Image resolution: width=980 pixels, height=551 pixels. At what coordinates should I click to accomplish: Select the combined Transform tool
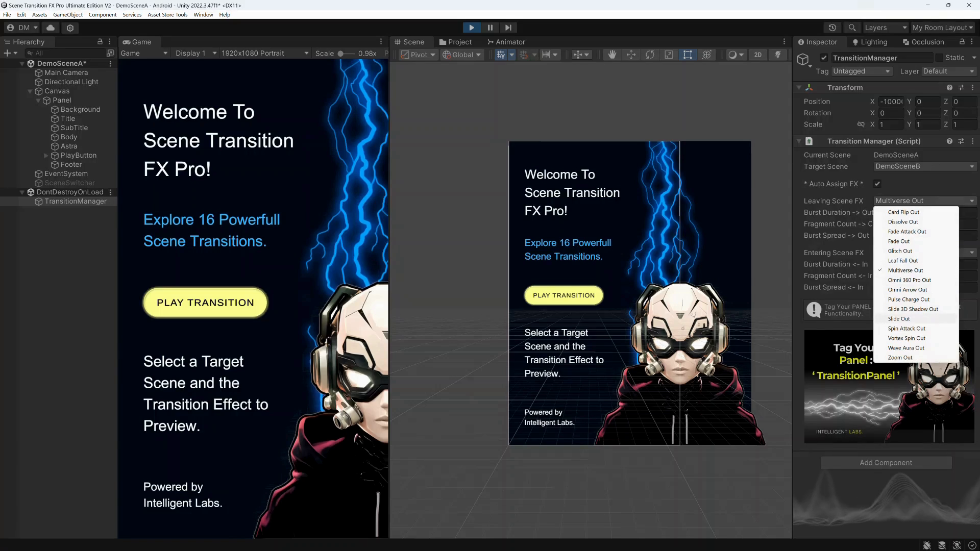(706, 55)
